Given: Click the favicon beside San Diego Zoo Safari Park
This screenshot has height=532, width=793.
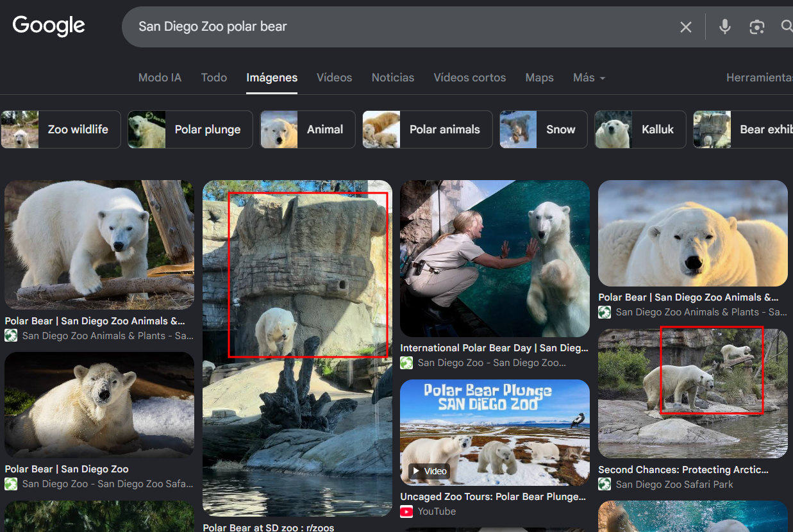Looking at the screenshot, I should (605, 485).
